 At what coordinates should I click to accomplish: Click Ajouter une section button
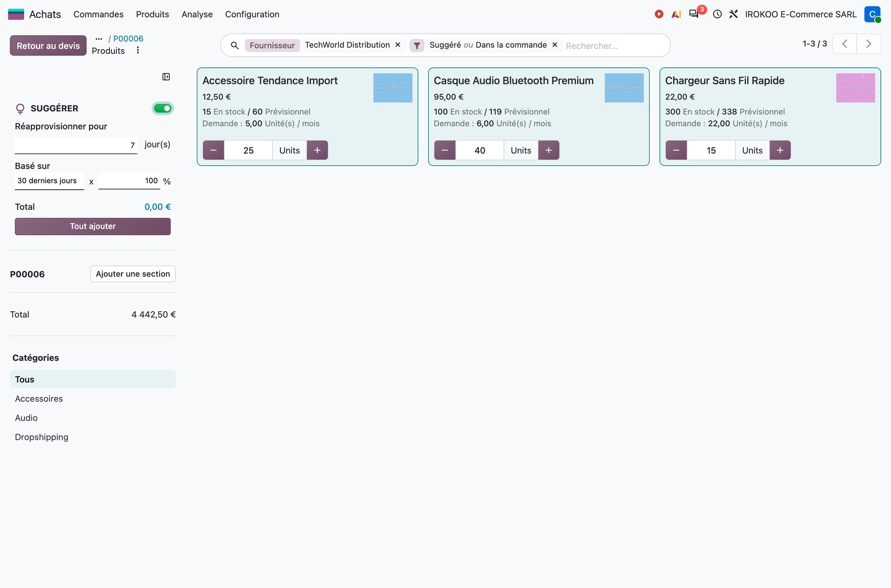[133, 274]
